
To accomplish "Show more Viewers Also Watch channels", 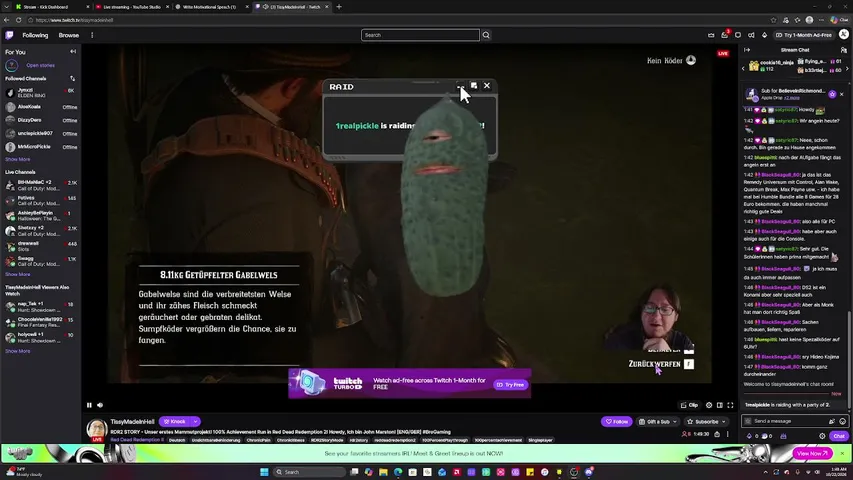I will [17, 351].
